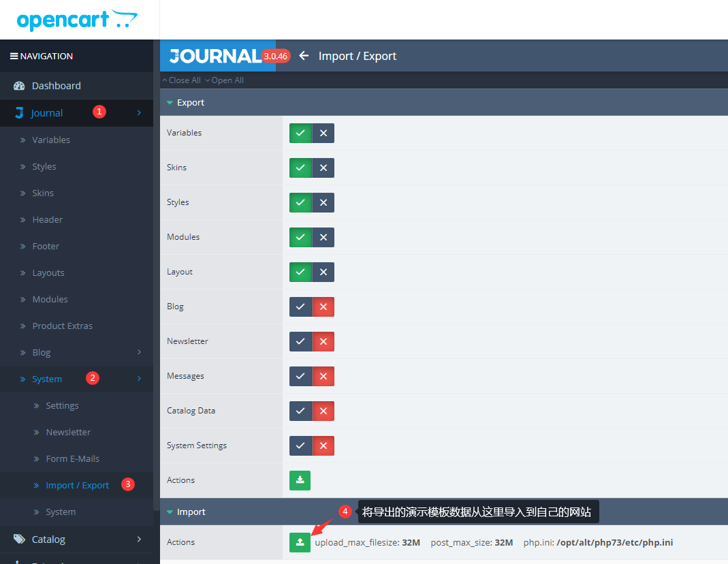
Task: Enable Blog export with the checkmark
Action: (x=300, y=307)
